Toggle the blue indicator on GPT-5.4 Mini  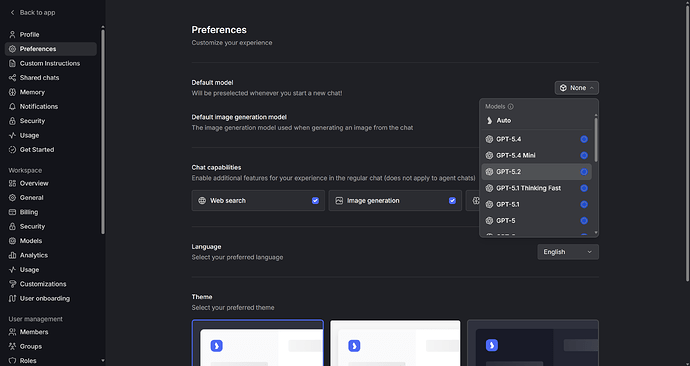click(x=584, y=155)
